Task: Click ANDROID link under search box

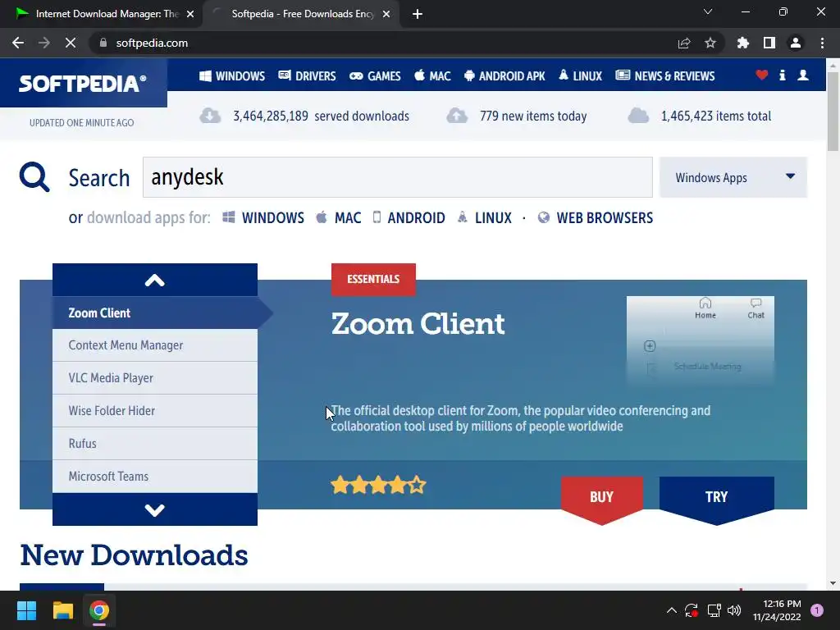Action: [x=409, y=218]
